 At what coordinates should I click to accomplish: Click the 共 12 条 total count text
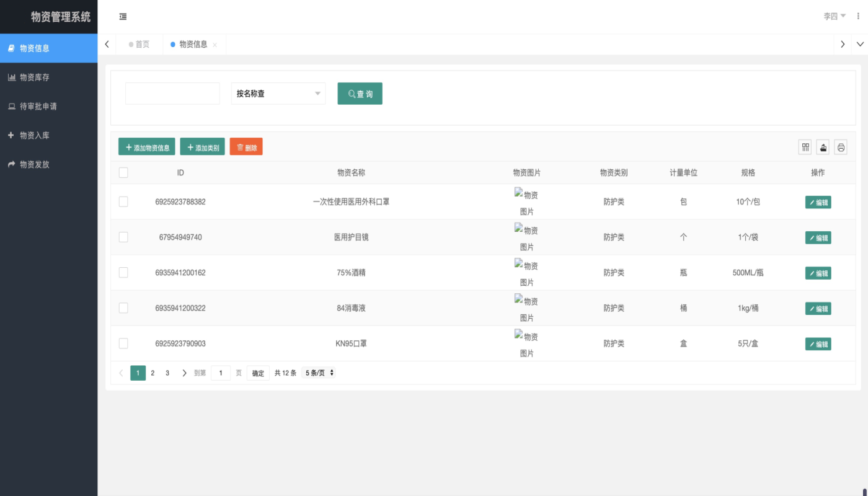[x=285, y=373]
